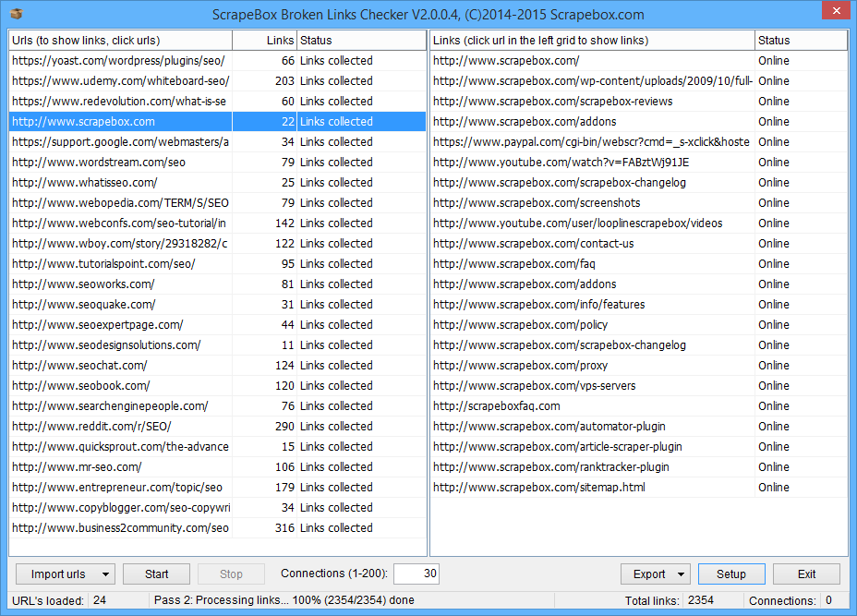Click the youtube.com/user/looplinescrapebox/videos link row
This screenshot has width=857, height=616.
(x=638, y=223)
